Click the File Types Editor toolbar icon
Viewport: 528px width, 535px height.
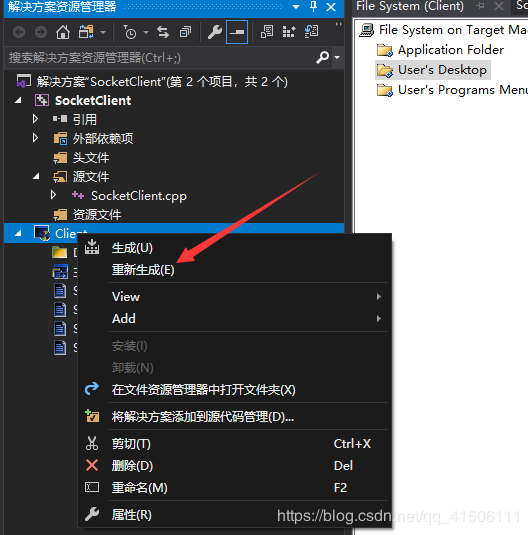click(289, 32)
